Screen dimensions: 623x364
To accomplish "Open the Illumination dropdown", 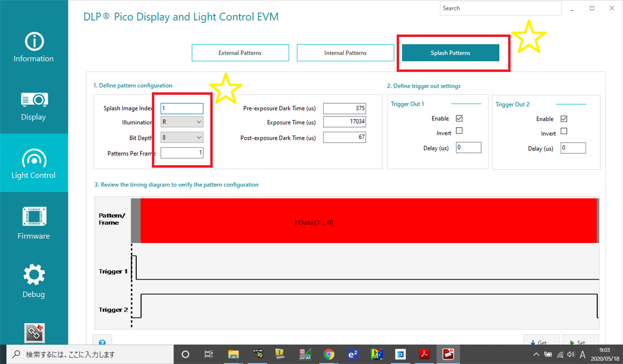I will pos(182,122).
